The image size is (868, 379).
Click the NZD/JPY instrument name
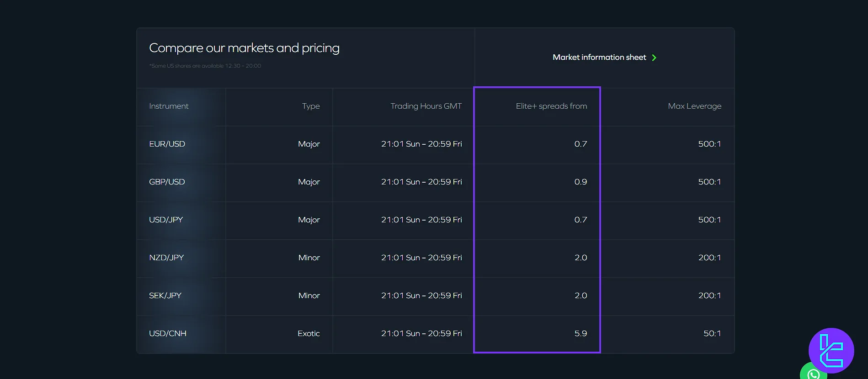pos(166,258)
